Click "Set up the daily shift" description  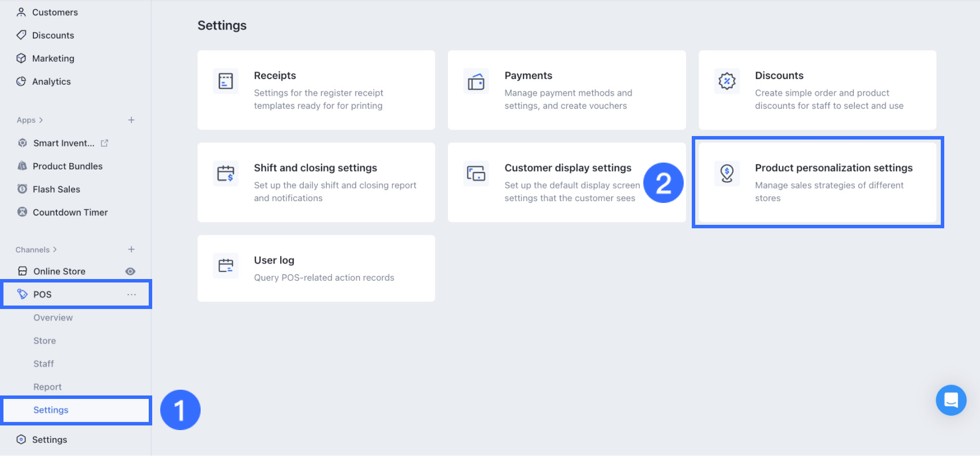click(x=335, y=191)
